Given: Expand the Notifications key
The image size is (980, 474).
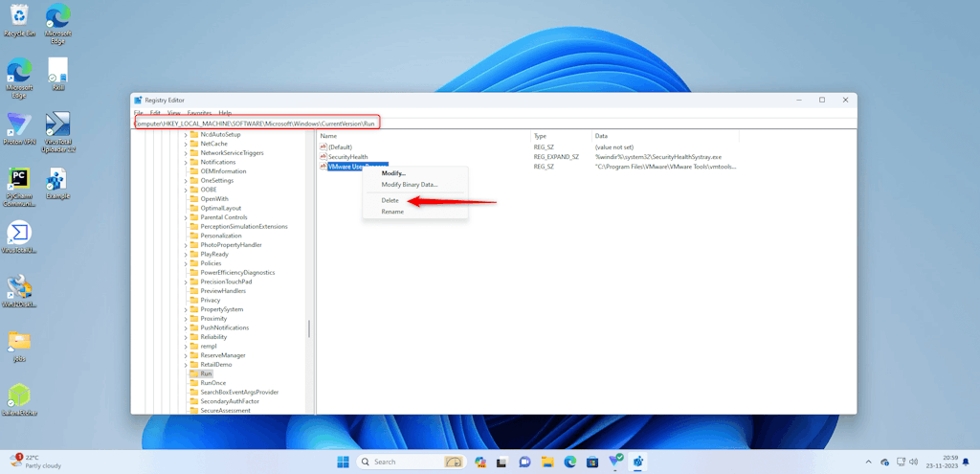Looking at the screenshot, I should pyautogui.click(x=186, y=162).
